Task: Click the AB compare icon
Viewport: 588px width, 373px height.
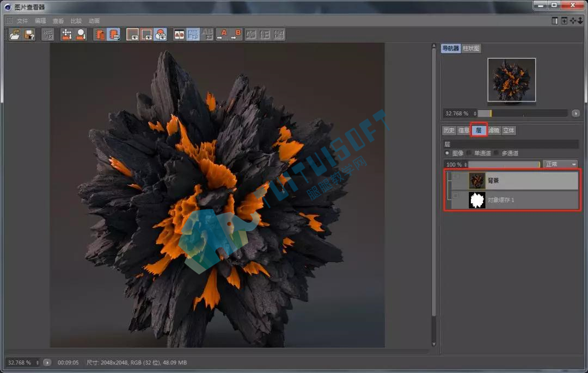Action: pyautogui.click(x=179, y=35)
